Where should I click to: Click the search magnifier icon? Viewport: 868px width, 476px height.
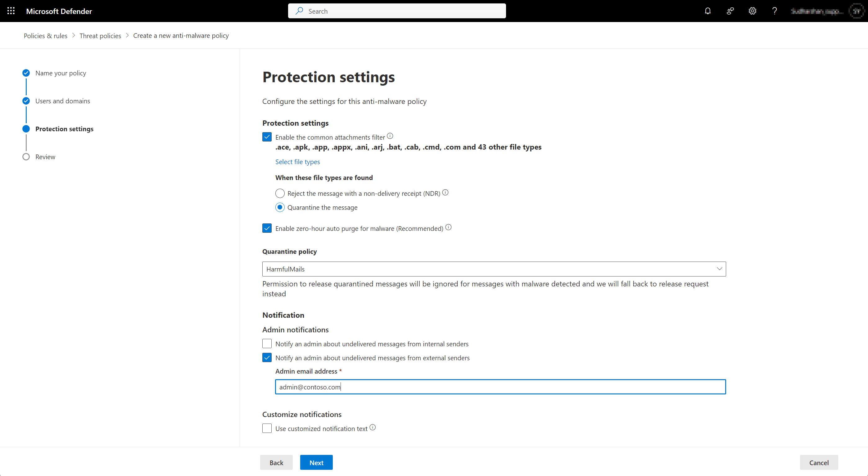300,11
